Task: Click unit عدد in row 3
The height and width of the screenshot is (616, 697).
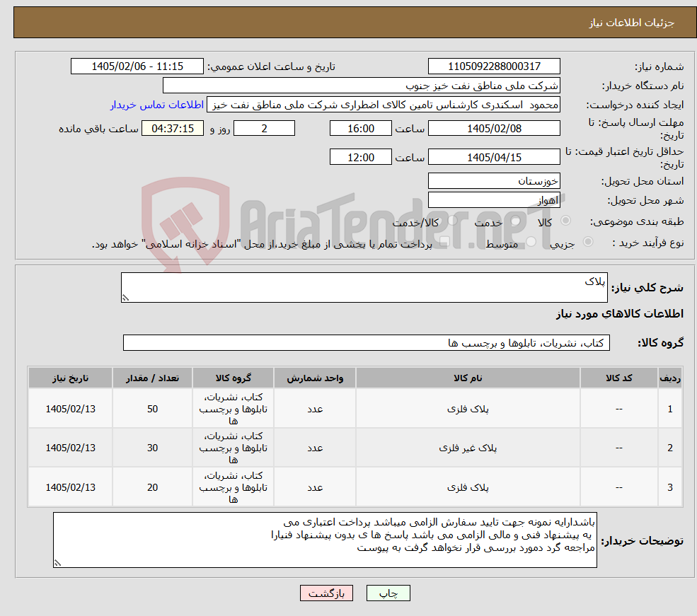Action: pyautogui.click(x=315, y=488)
